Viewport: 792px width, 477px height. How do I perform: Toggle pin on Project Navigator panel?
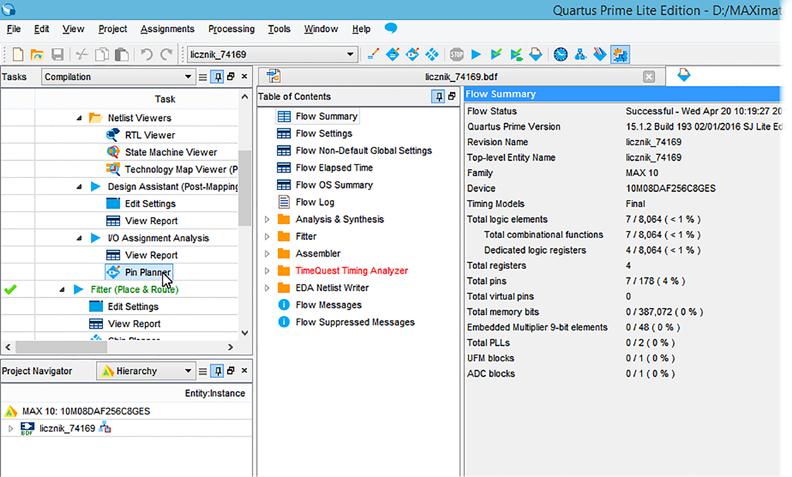pyautogui.click(x=217, y=371)
